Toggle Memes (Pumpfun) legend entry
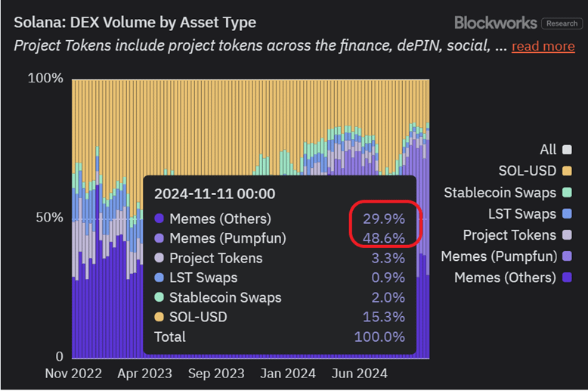This screenshot has height=391, width=588. pyautogui.click(x=500, y=256)
